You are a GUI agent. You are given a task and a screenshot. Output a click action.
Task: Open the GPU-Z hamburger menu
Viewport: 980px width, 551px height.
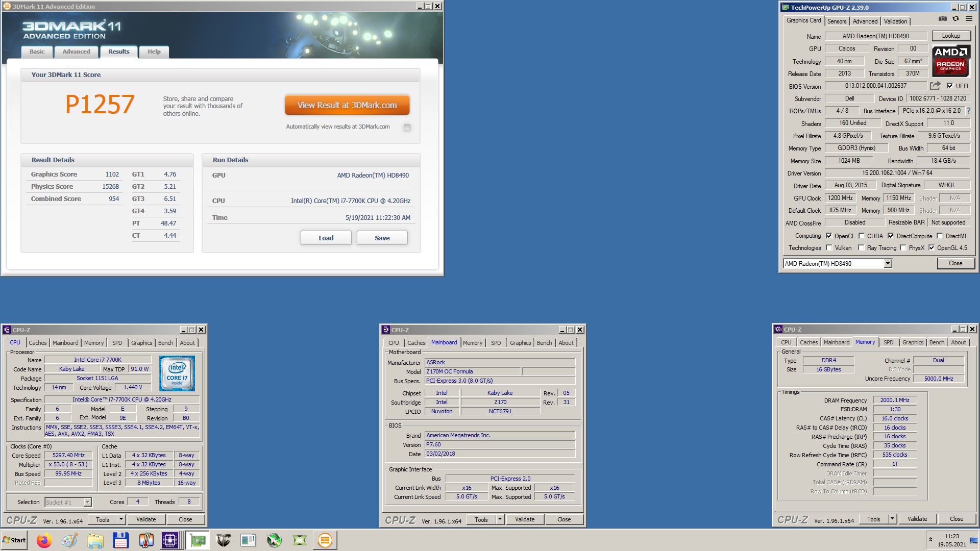[x=969, y=19]
